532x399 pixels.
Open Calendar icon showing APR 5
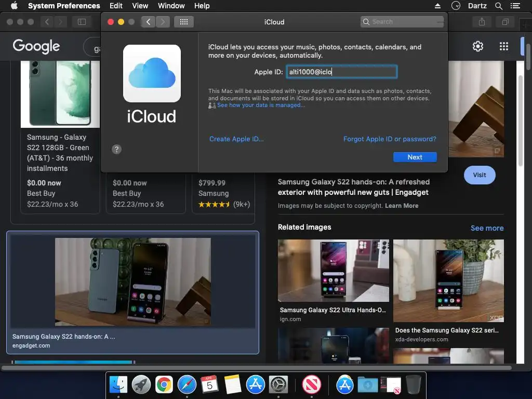click(209, 385)
